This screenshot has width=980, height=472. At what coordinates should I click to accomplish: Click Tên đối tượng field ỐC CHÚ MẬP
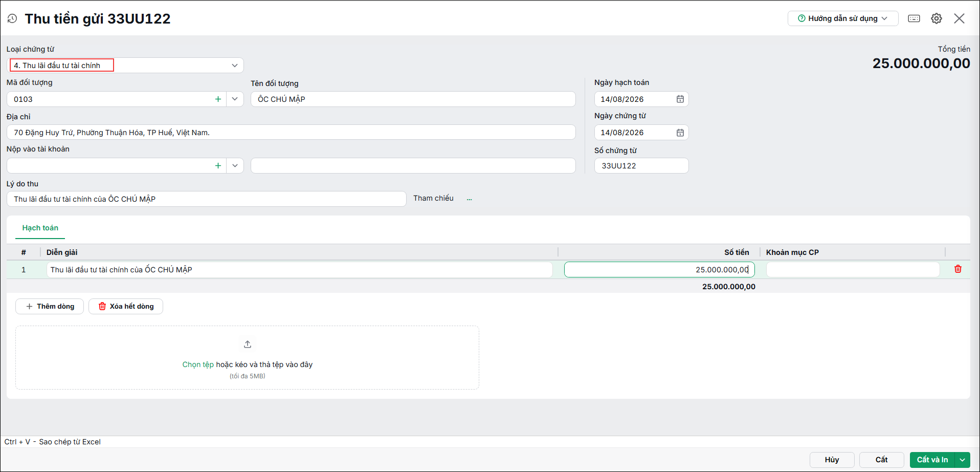413,99
